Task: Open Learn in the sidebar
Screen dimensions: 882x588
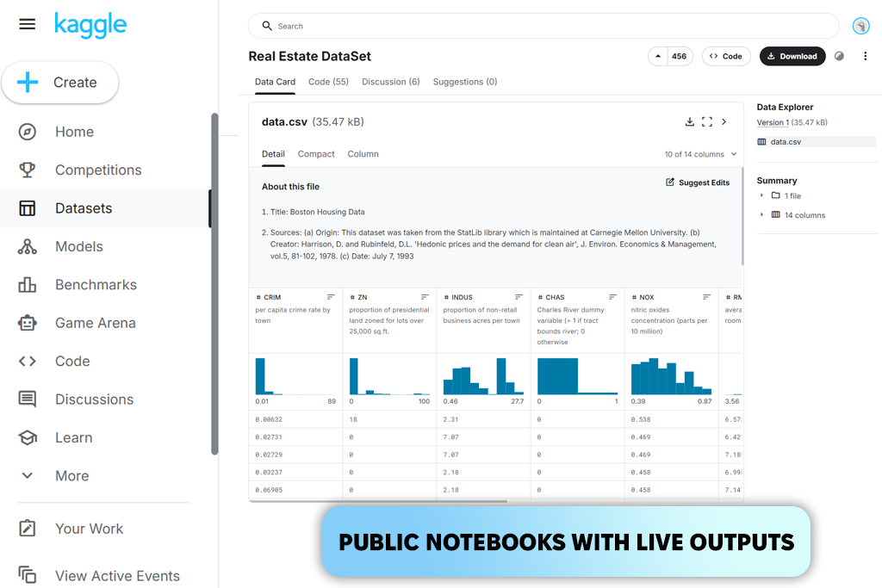Action: point(74,437)
